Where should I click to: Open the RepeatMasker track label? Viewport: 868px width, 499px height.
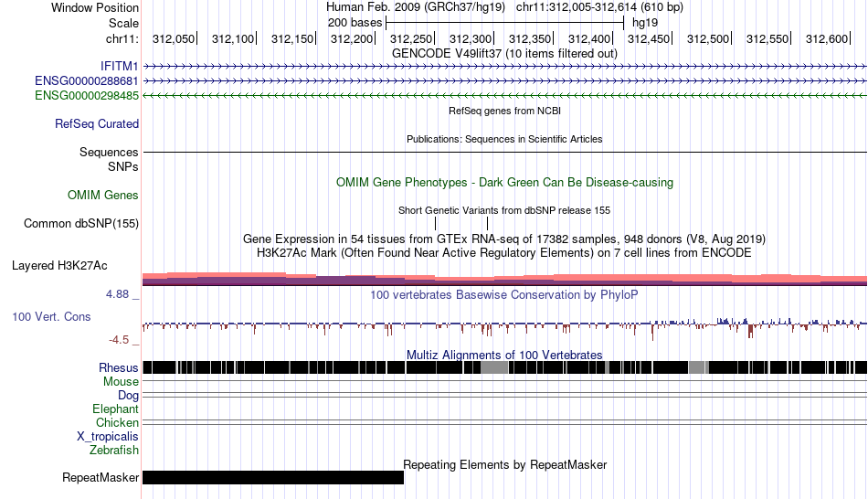coord(101,477)
